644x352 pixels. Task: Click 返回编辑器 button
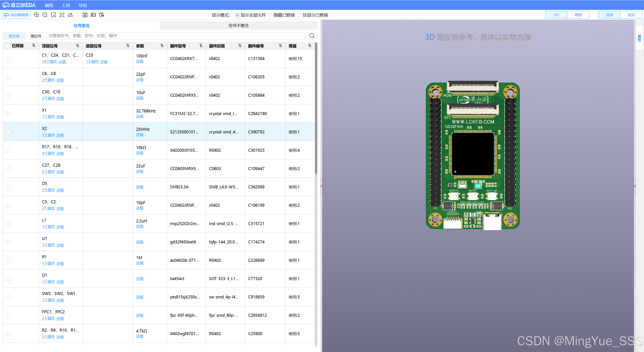tap(17, 15)
